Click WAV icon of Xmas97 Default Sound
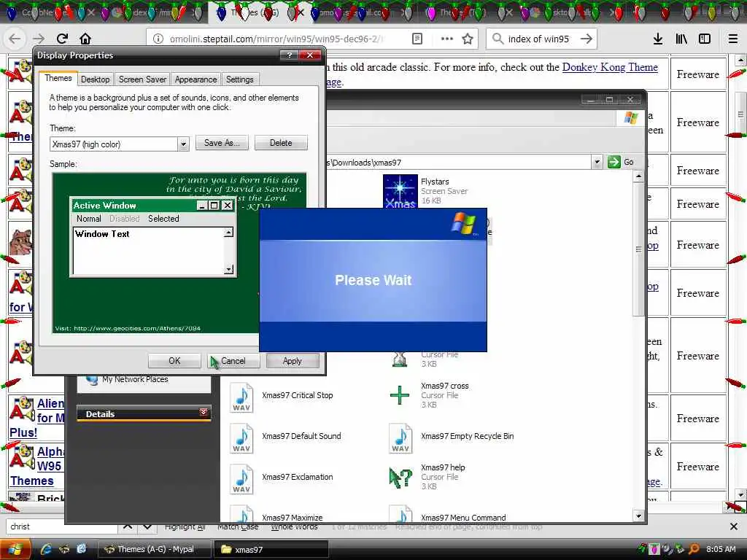Image resolution: width=747 pixels, height=560 pixels. tap(241, 438)
